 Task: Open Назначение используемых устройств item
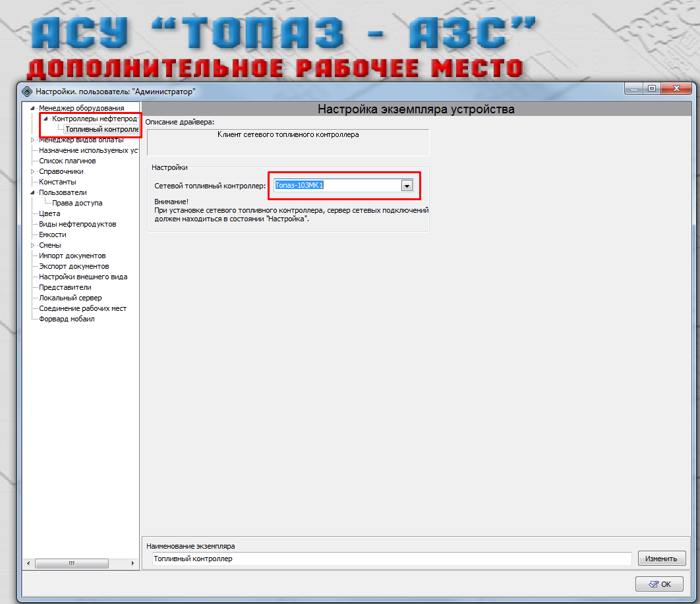tap(88, 150)
